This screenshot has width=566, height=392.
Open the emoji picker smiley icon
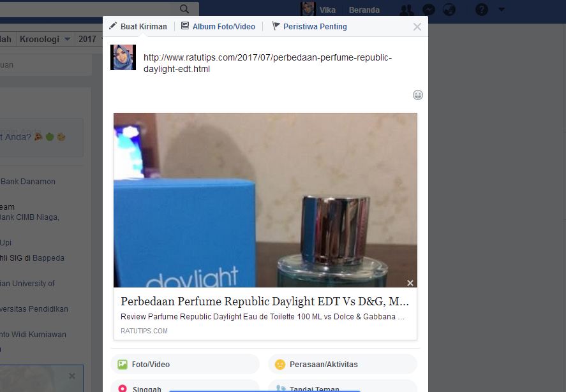418,95
